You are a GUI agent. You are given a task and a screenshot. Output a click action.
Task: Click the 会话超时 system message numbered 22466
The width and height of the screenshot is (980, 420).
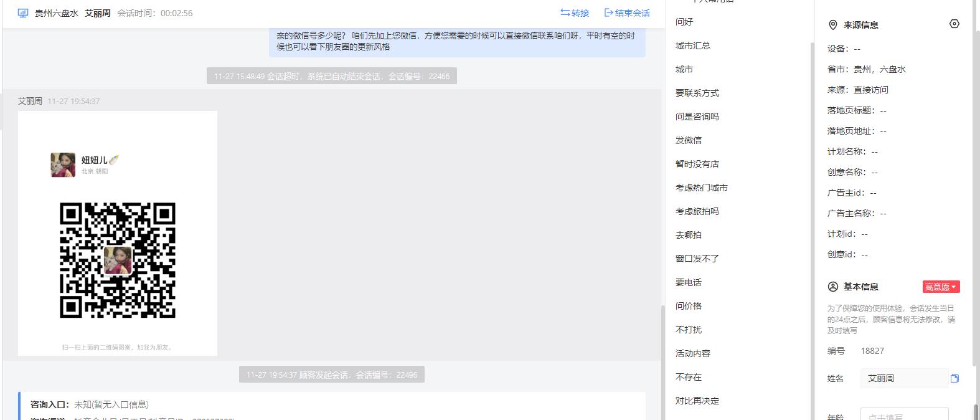tap(332, 76)
